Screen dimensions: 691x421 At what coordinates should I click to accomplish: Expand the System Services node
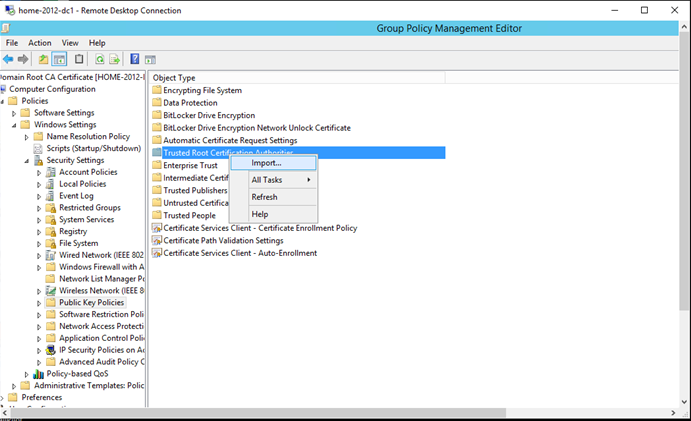coord(39,220)
